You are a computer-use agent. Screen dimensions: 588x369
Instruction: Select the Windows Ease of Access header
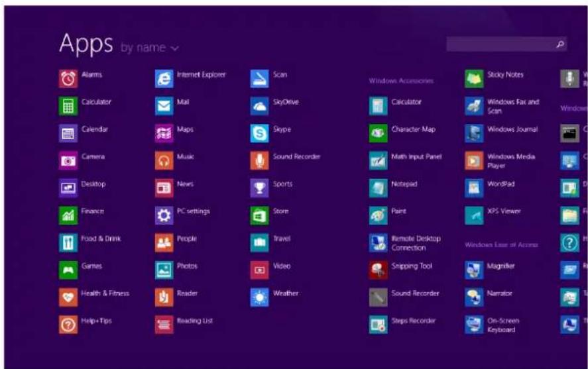pyautogui.click(x=501, y=244)
